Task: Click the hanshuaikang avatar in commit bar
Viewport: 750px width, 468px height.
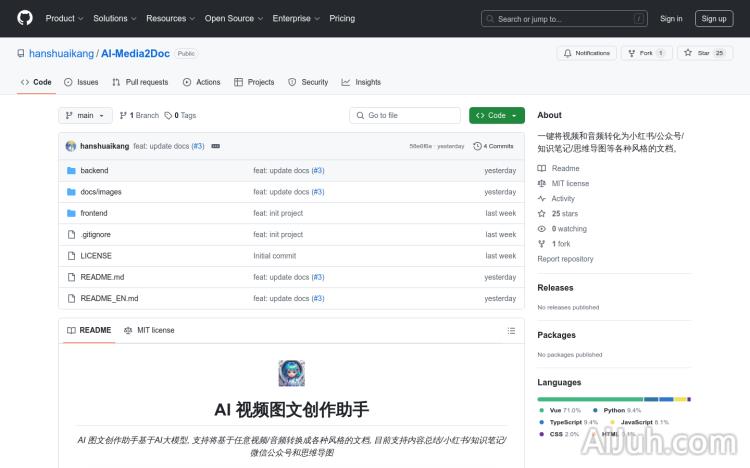Action: (71, 146)
